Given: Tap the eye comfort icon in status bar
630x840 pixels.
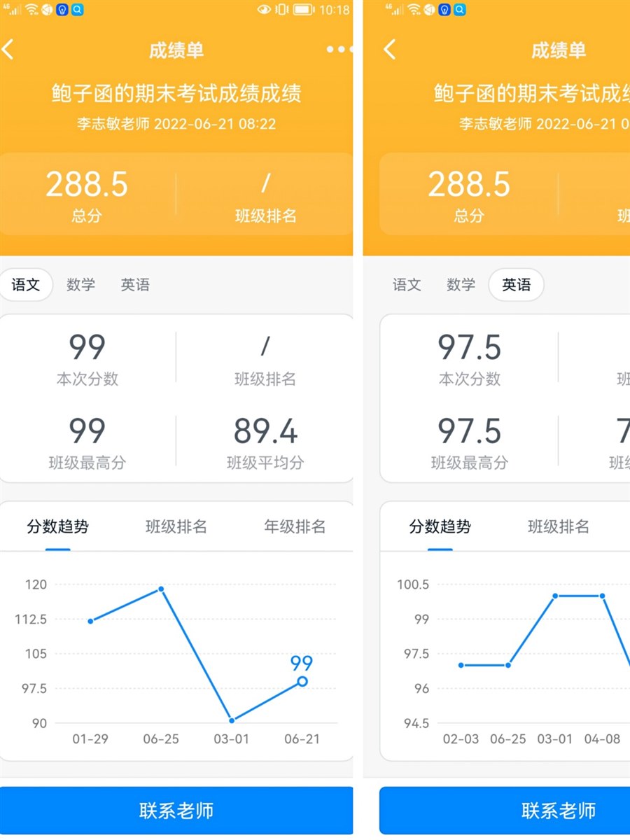Looking at the screenshot, I should coord(264,10).
